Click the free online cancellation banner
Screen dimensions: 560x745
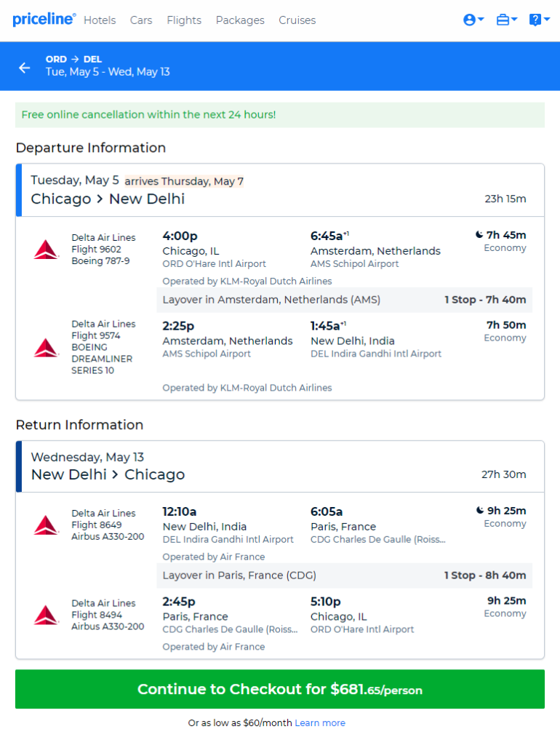[280, 115]
